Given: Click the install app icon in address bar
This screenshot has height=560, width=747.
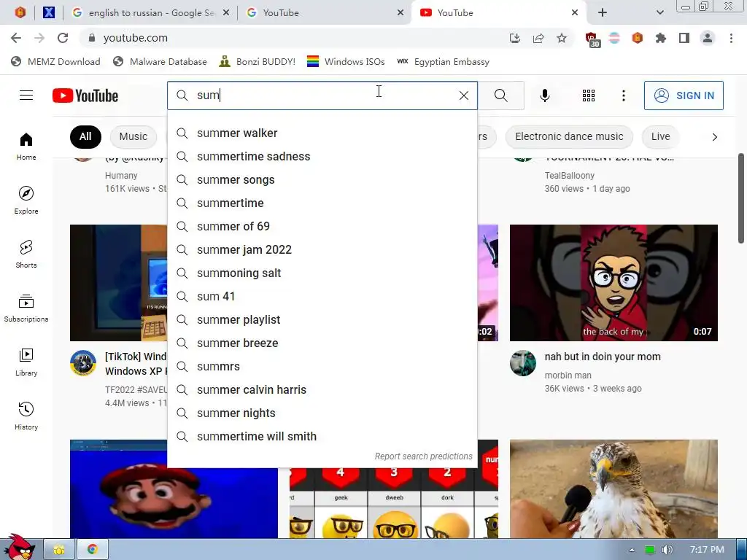Looking at the screenshot, I should pyautogui.click(x=514, y=38).
